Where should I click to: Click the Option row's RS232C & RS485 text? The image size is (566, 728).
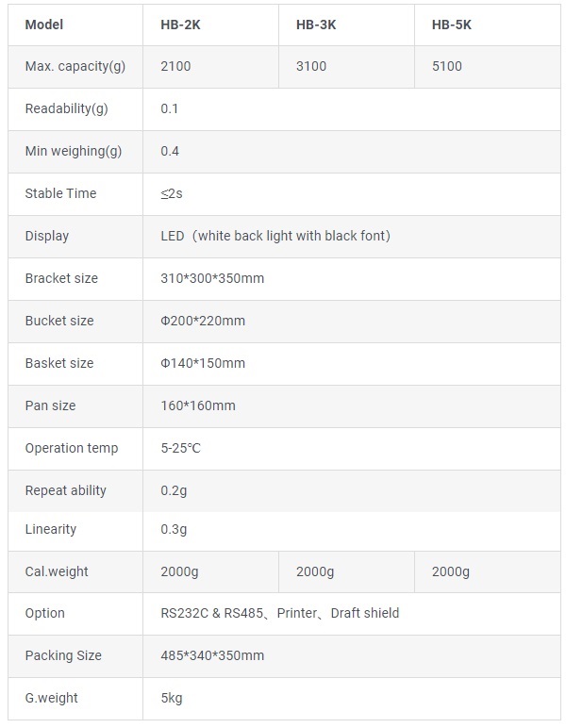pyautogui.click(x=213, y=613)
